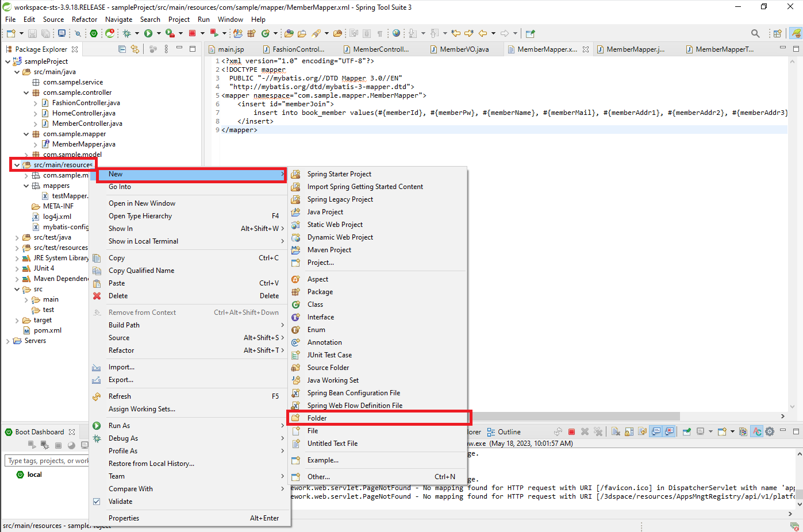Expand the Servers project node
The width and height of the screenshot is (803, 532).
coord(7,341)
